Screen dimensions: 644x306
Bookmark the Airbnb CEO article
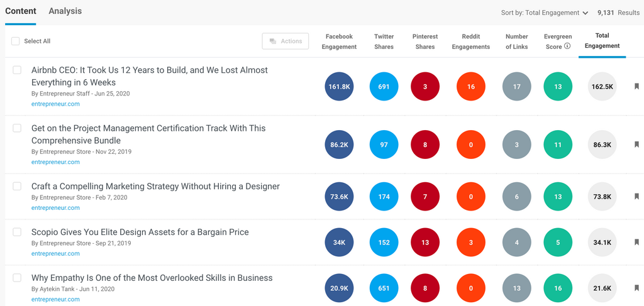point(636,87)
